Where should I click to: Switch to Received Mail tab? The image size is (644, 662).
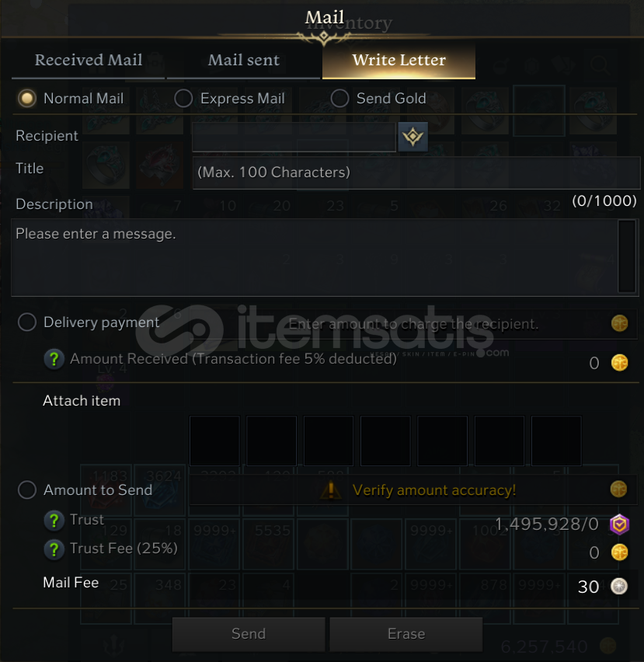coord(89,60)
